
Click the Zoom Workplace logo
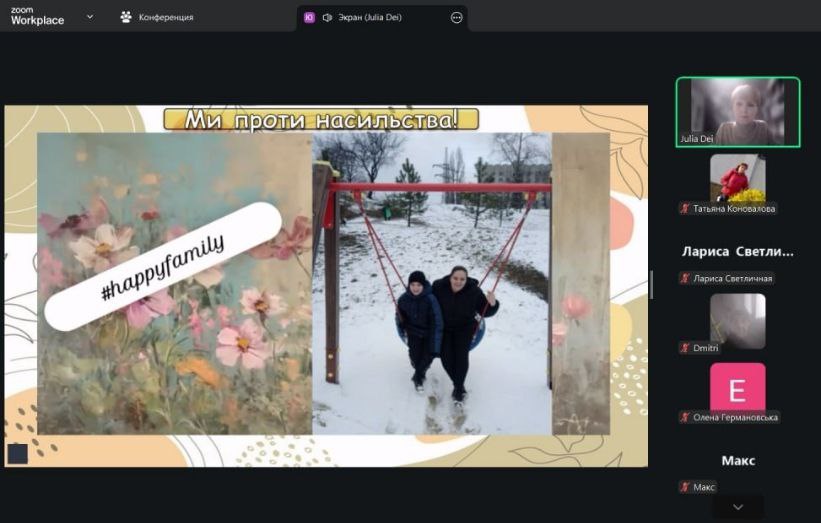36,16
